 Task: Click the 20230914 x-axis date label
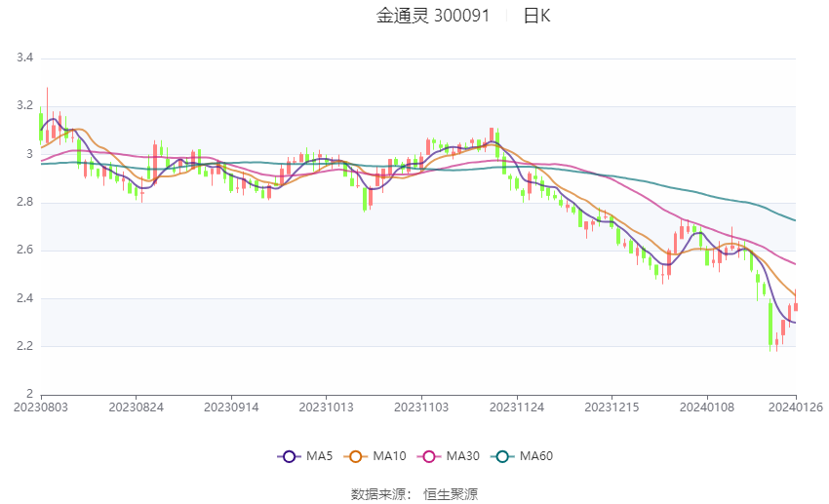pyautogui.click(x=231, y=407)
